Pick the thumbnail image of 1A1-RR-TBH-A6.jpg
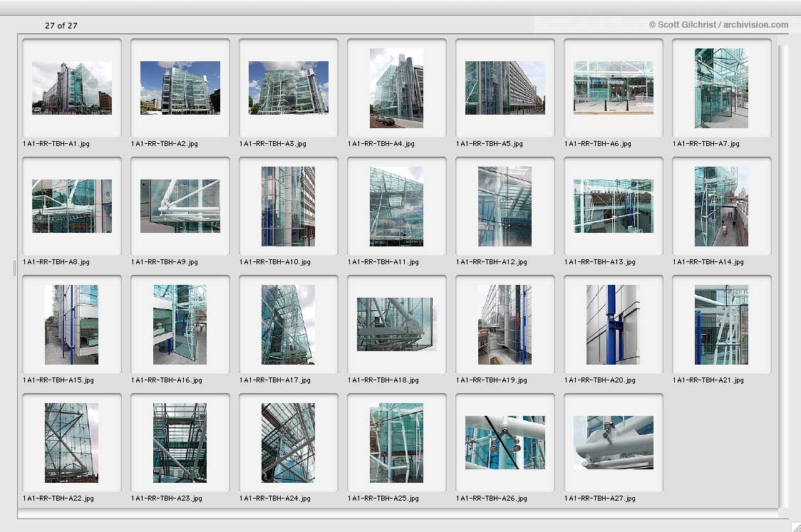This screenshot has width=801, height=532. click(x=614, y=88)
